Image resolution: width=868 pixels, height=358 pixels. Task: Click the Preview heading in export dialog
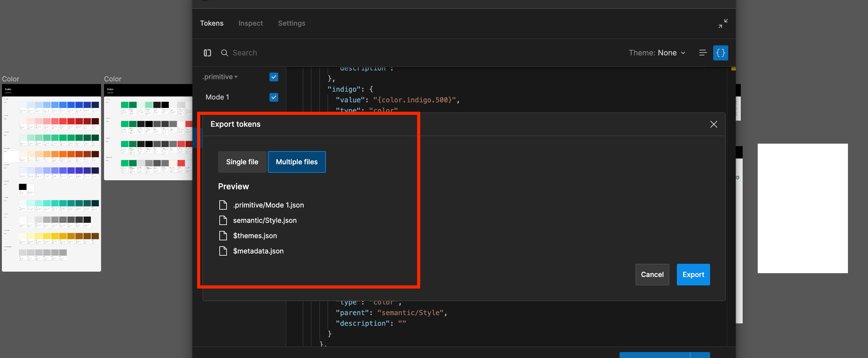tap(233, 187)
